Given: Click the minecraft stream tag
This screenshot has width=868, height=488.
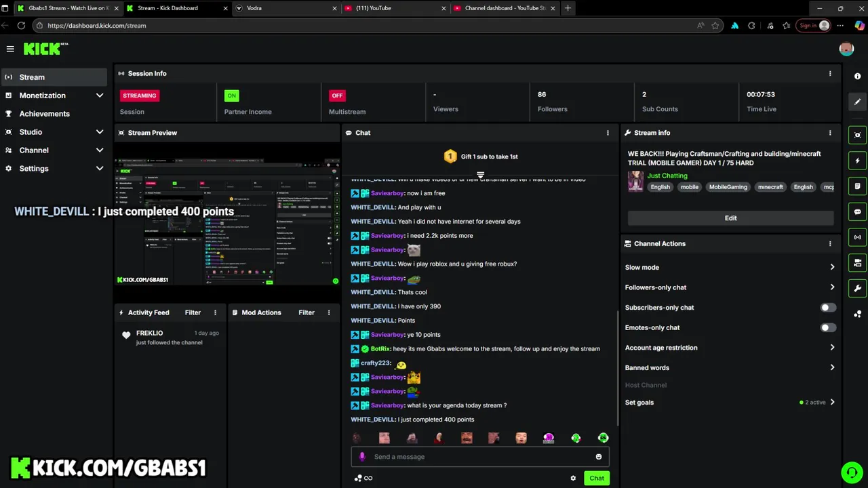Looking at the screenshot, I should [x=770, y=187].
